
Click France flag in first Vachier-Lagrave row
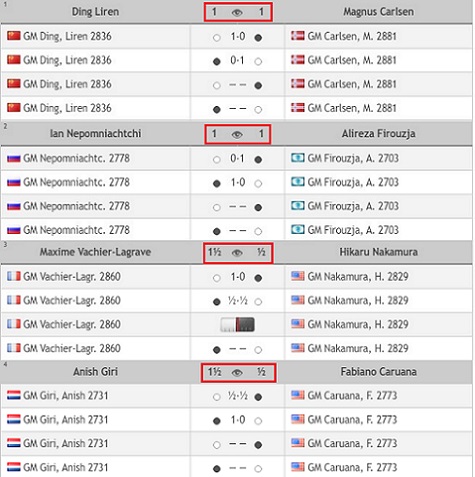tap(14, 276)
